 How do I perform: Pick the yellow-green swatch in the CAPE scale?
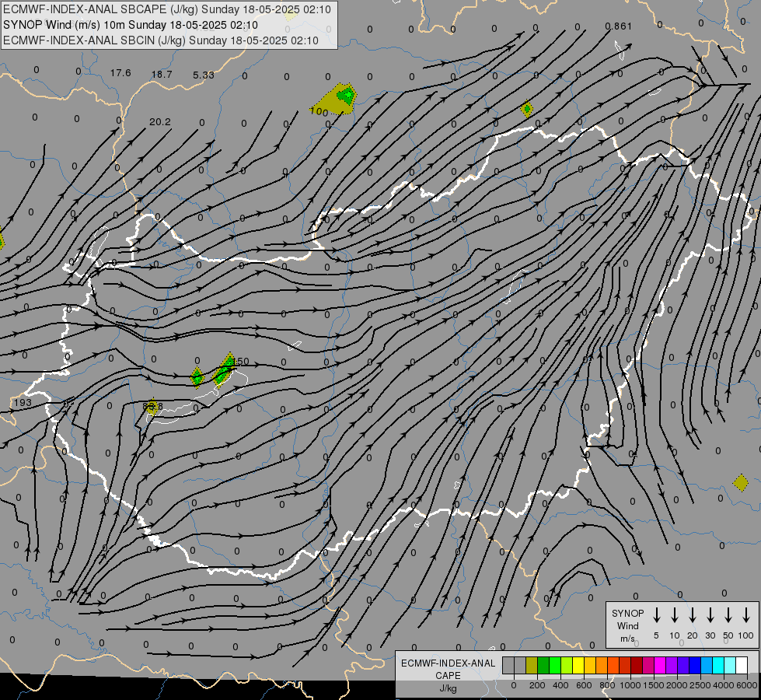coord(567,665)
